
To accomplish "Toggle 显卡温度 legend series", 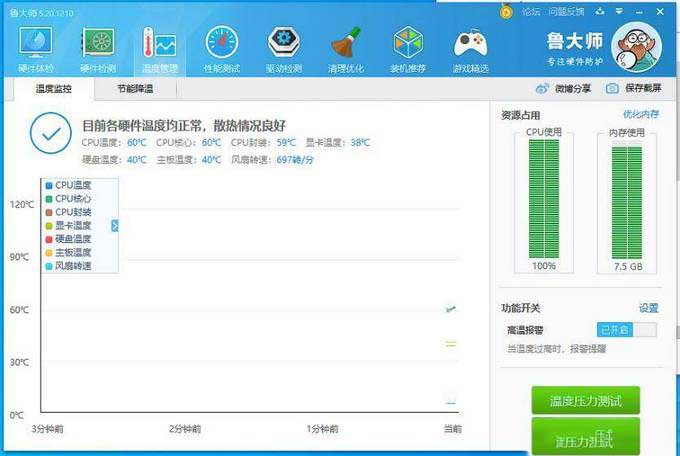I will pyautogui.click(x=68, y=226).
